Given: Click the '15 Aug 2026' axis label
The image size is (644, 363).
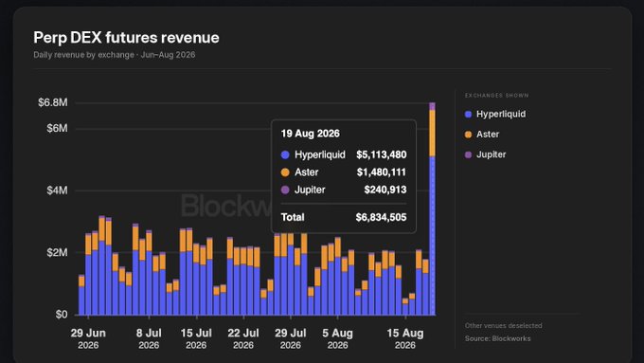Looking at the screenshot, I should coord(405,338).
